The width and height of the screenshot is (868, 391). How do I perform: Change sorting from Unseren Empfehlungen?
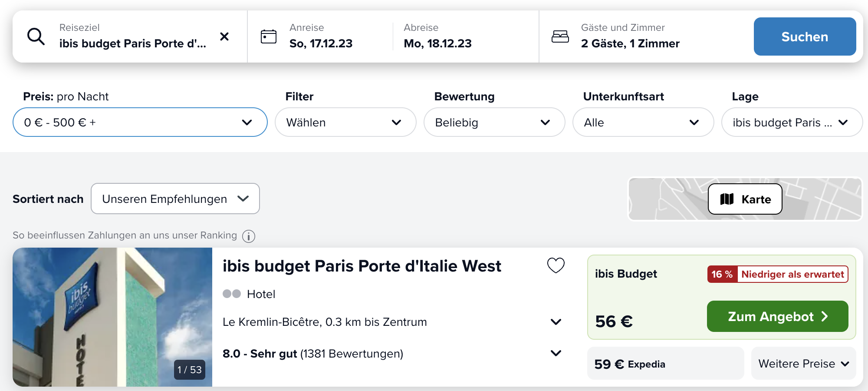[x=175, y=199]
